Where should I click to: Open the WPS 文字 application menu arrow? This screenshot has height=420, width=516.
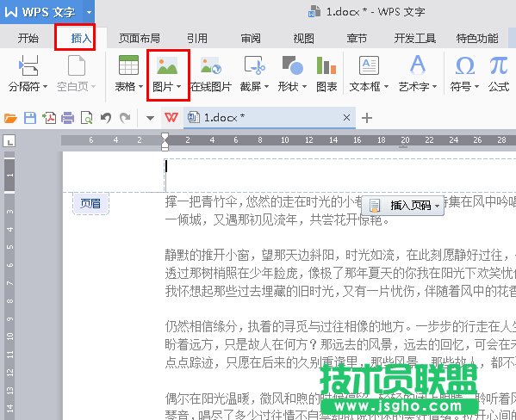coord(89,12)
